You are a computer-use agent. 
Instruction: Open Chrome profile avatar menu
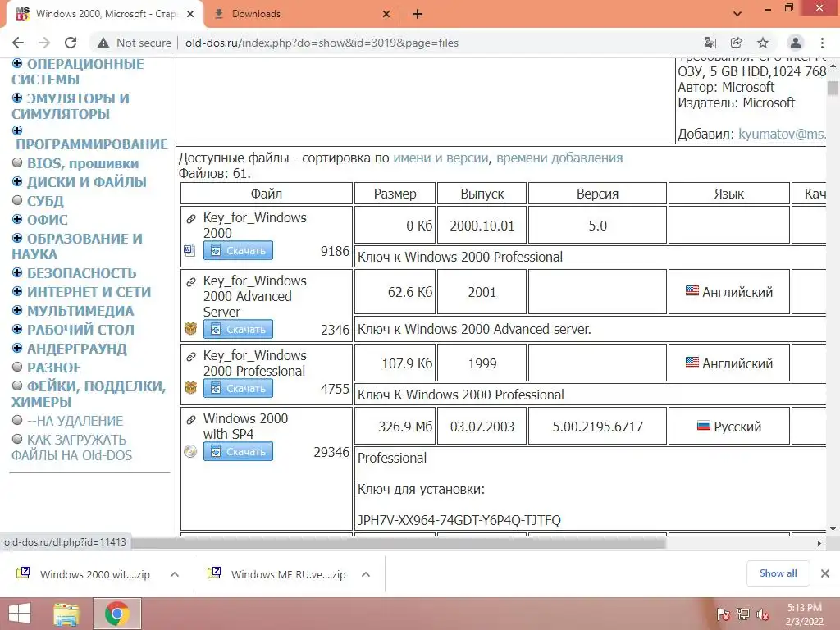[796, 43]
